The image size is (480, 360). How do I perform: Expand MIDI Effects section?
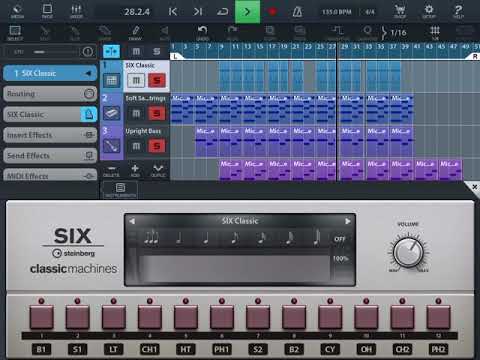tap(50, 175)
